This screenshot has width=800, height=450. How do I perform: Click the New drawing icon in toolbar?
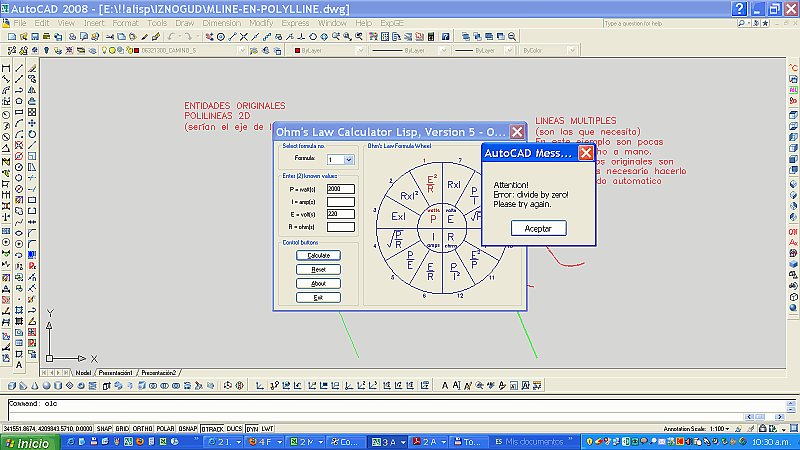coord(12,36)
